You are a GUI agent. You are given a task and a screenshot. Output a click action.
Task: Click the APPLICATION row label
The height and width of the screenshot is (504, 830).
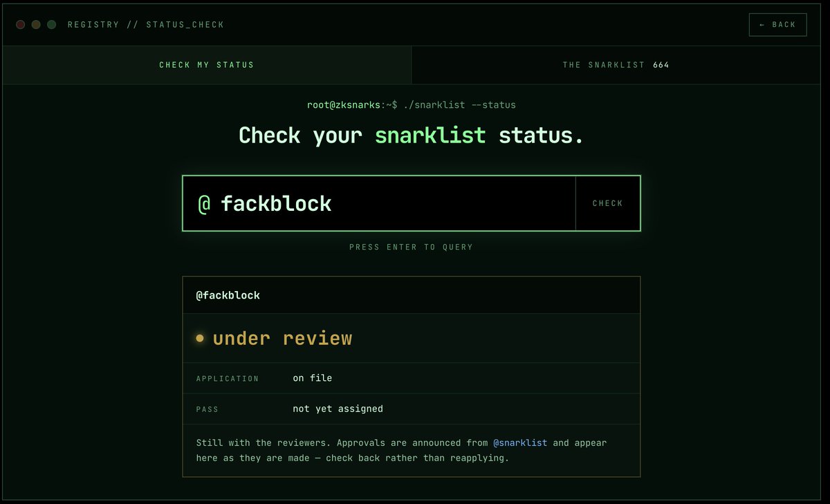[228, 379]
